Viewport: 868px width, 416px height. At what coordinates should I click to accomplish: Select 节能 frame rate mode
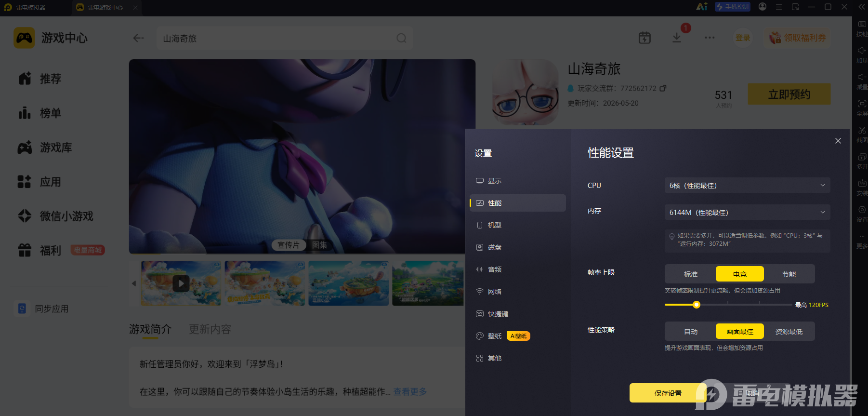click(789, 274)
